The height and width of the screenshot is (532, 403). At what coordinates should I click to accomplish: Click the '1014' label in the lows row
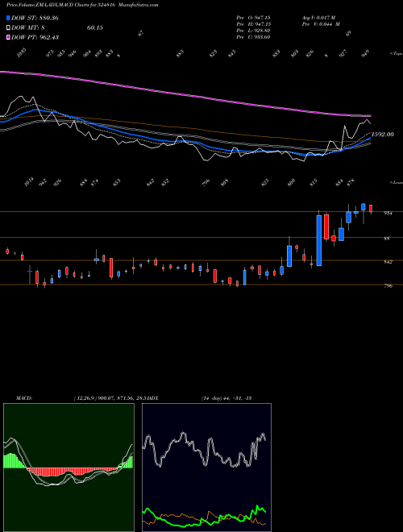pyautogui.click(x=30, y=182)
